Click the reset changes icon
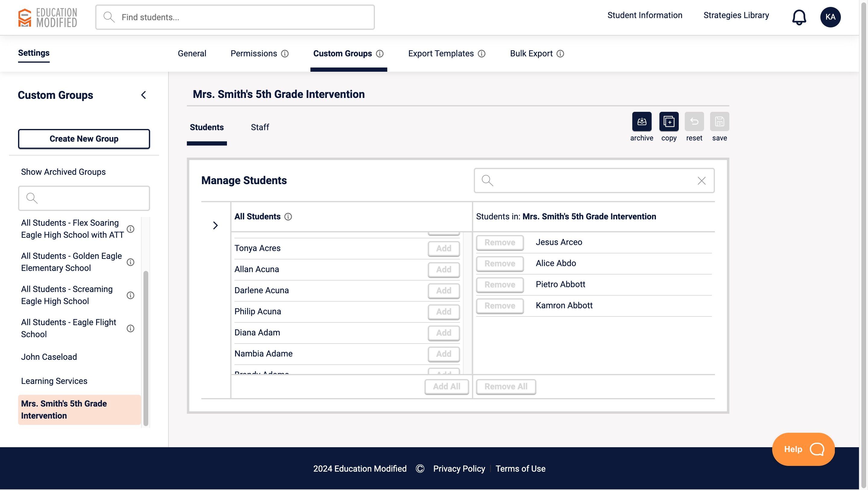Image resolution: width=868 pixels, height=490 pixels. pyautogui.click(x=694, y=121)
